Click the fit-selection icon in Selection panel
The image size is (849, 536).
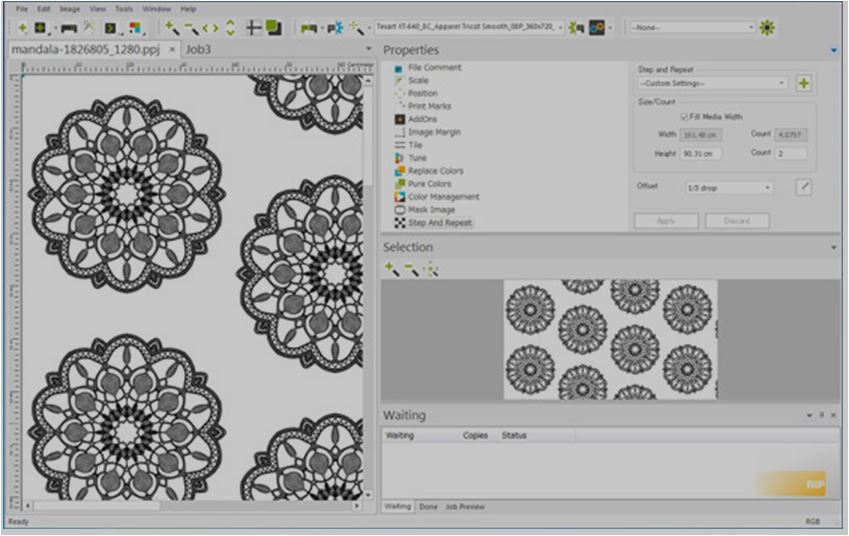(x=431, y=269)
